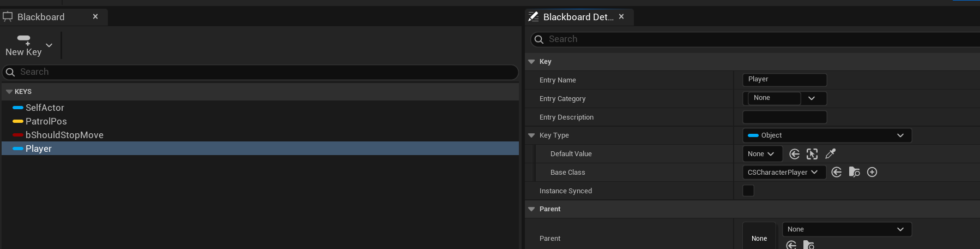Click the Default Value property label

click(571, 154)
